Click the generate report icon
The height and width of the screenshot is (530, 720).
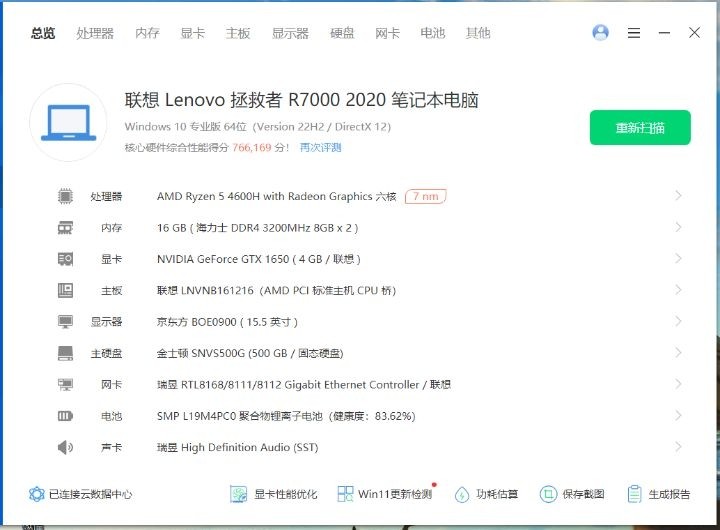pyautogui.click(x=634, y=494)
